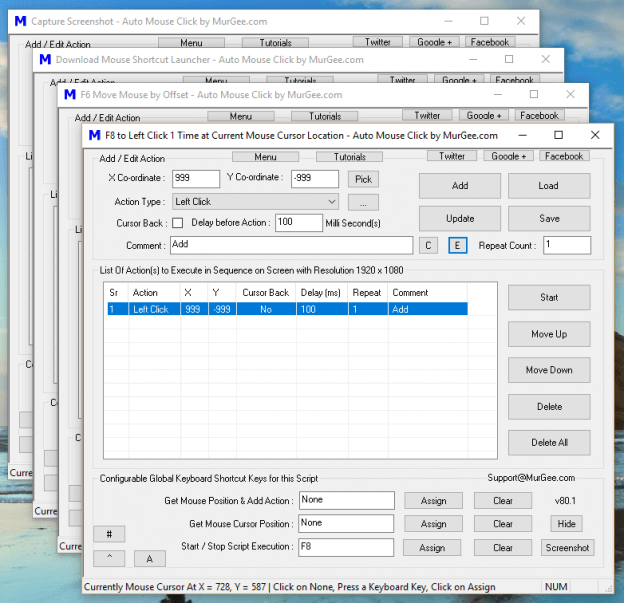Click the M app icon in front window title bar
The height and width of the screenshot is (603, 624).
tap(96, 135)
